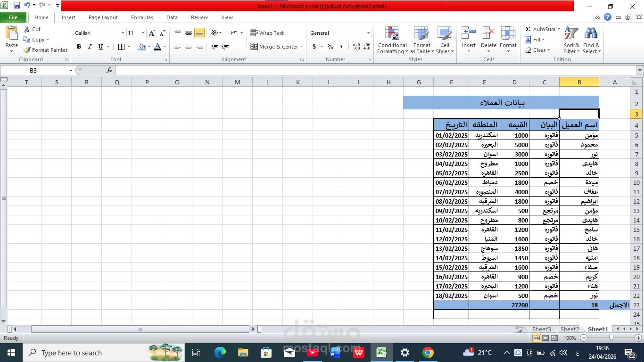Select the Format Painter tool
The image size is (644, 362).
(x=46, y=50)
